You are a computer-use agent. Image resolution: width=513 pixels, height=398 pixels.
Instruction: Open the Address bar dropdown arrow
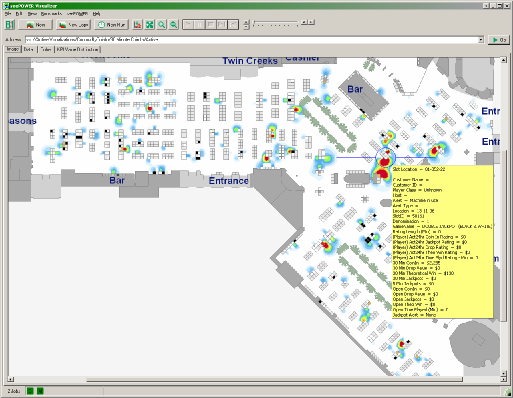pyautogui.click(x=481, y=40)
